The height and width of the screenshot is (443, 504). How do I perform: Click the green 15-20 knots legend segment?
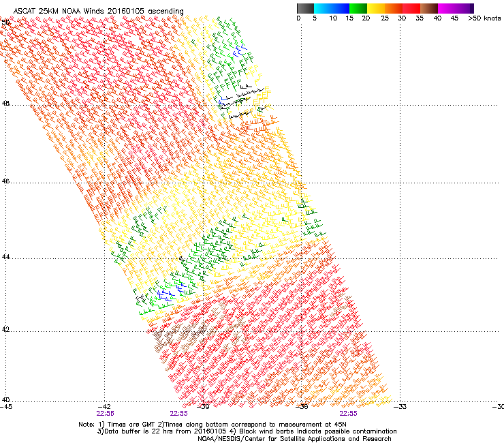[x=358, y=8]
